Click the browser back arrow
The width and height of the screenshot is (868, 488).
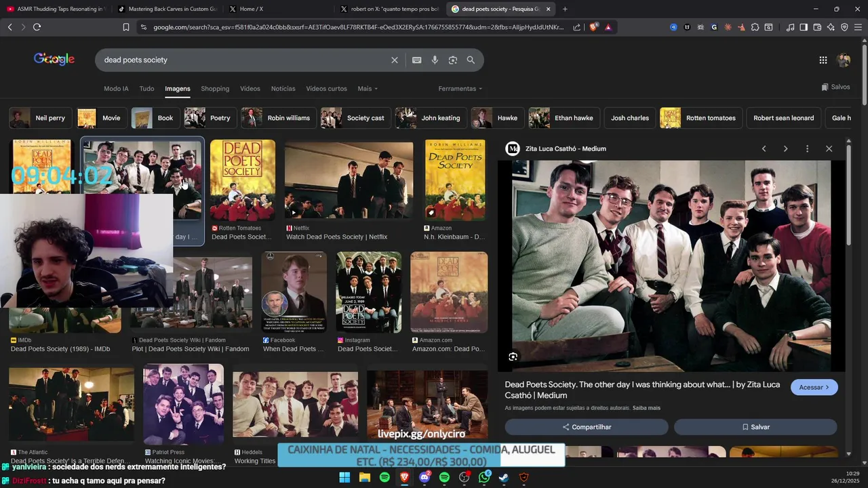(x=9, y=27)
